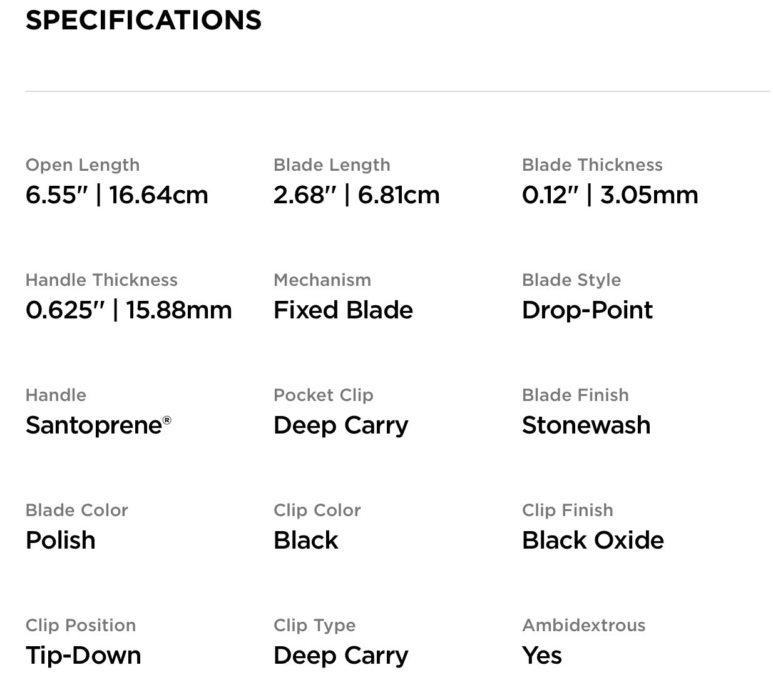Select the Stonewash blade finish value
The width and height of the screenshot is (773, 700).
pos(586,425)
